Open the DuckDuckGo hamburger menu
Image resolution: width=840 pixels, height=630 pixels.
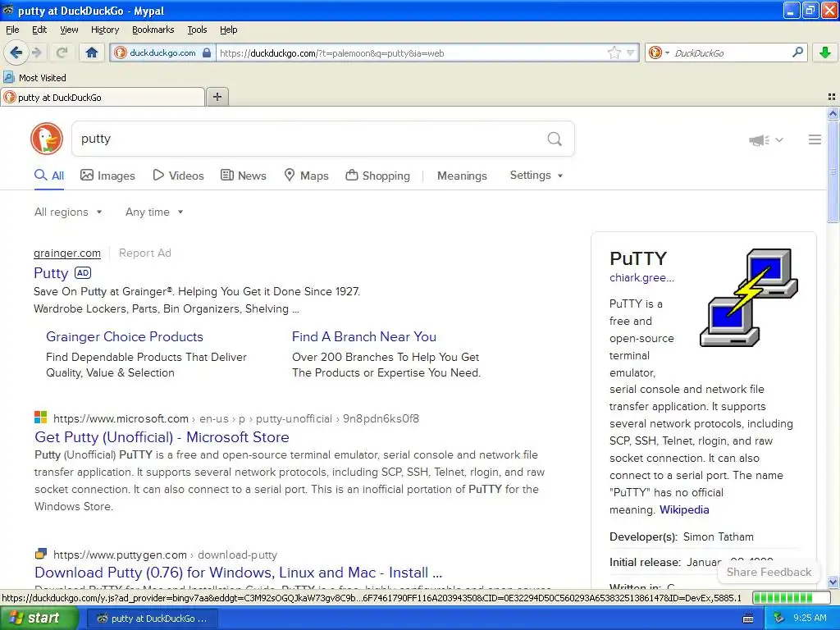(815, 139)
